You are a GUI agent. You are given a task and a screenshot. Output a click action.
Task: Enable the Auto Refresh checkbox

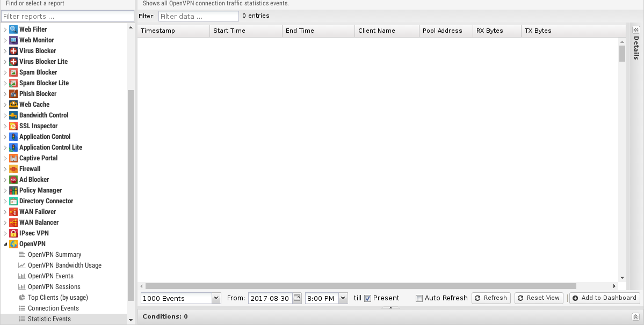tap(419, 298)
